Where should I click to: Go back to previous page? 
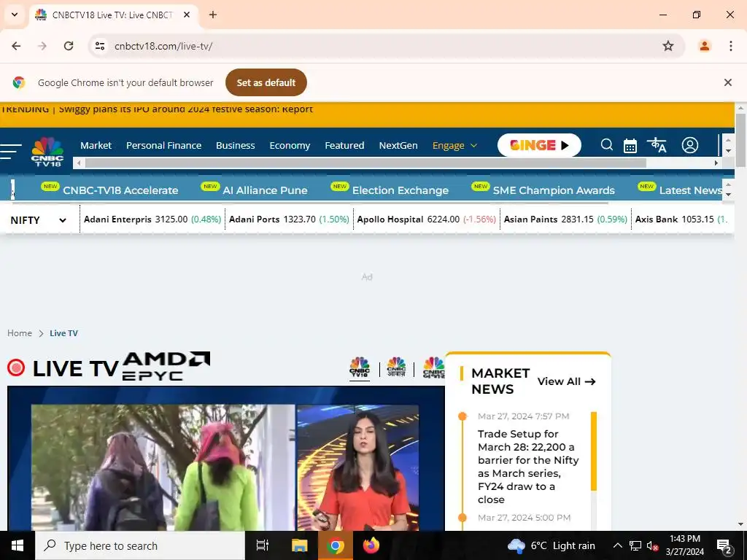click(x=16, y=46)
